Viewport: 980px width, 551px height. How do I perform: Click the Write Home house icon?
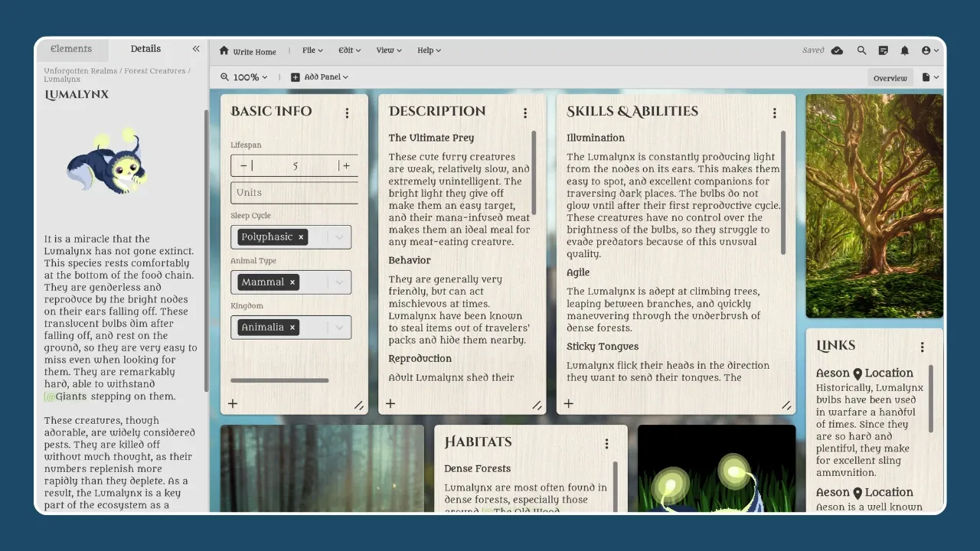coord(224,51)
